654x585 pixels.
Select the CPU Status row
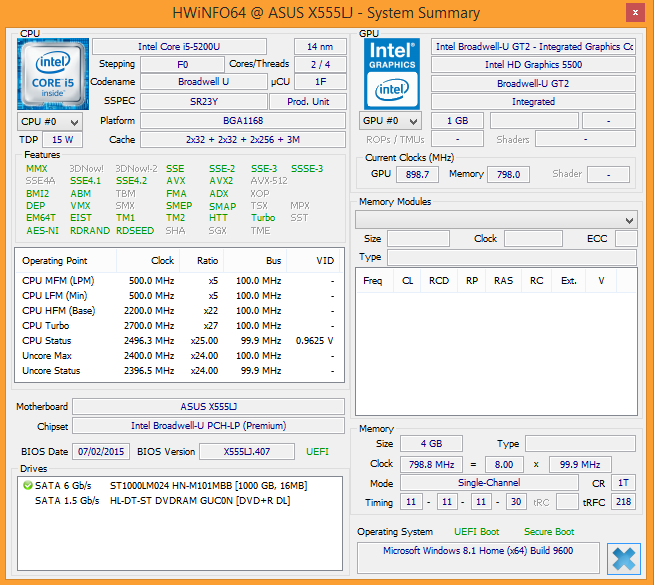pos(179,341)
